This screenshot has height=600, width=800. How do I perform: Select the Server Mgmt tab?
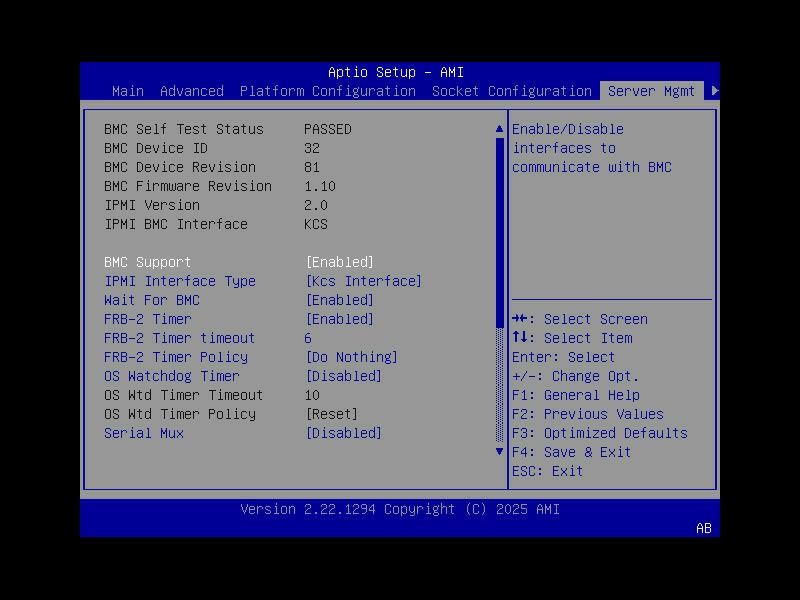(652, 91)
